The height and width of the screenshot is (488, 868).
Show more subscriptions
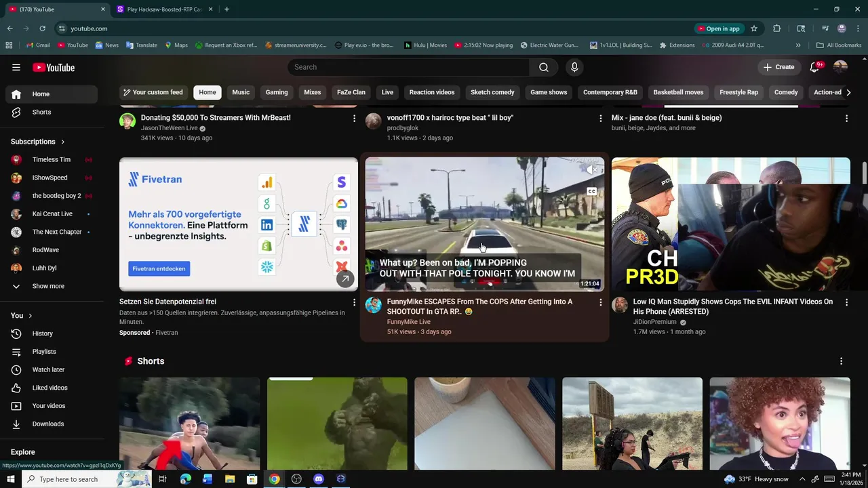pos(52,286)
